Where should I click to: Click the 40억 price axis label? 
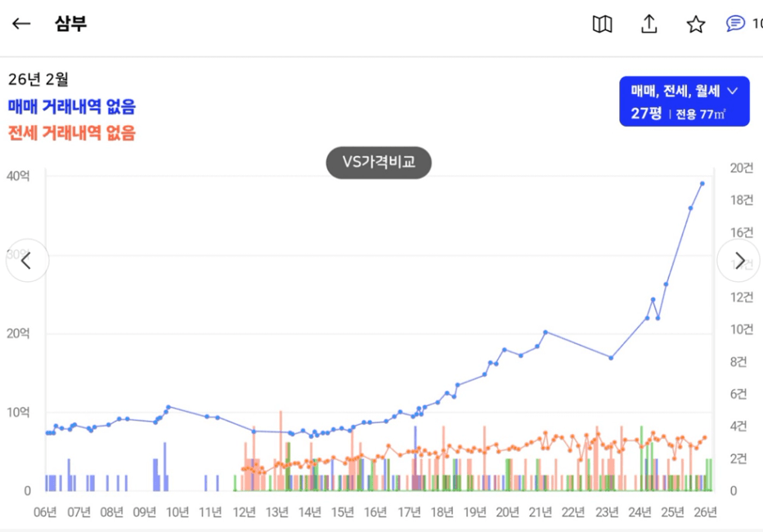point(19,175)
